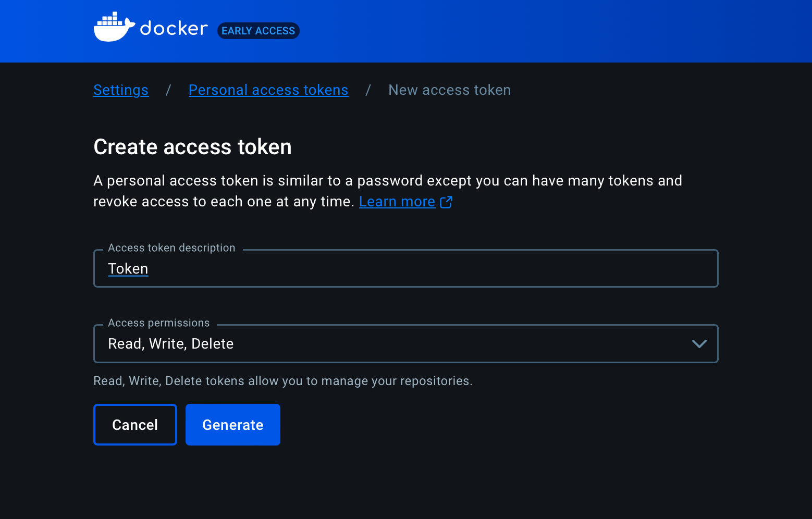Click the Access permissions field label

click(158, 323)
